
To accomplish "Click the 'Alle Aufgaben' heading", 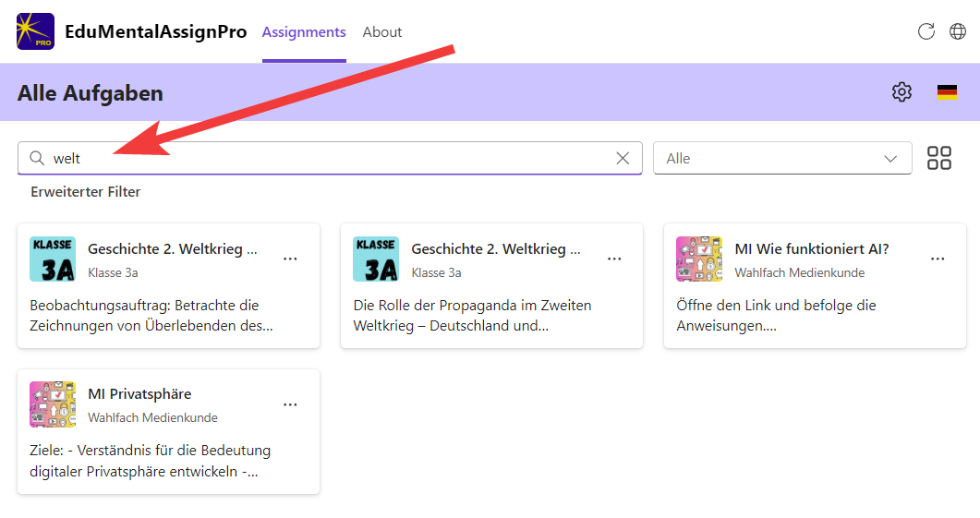I will click(90, 93).
